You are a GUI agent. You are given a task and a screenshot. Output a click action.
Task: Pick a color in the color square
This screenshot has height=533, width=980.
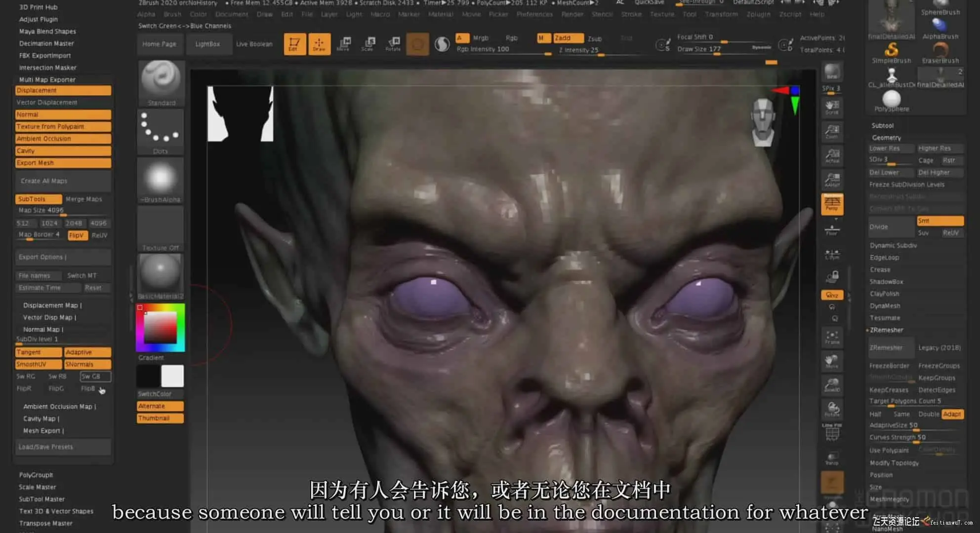161,328
